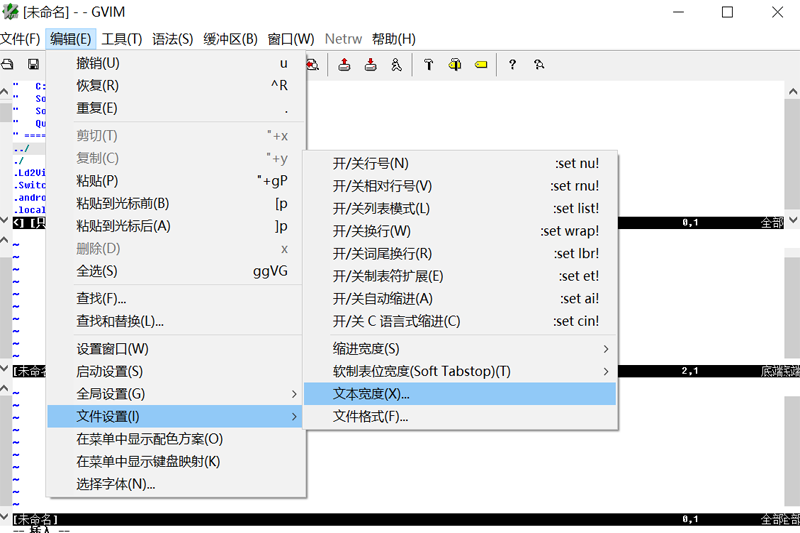
Task: Toggle line wrap 开/关换行(W)
Action: click(461, 231)
